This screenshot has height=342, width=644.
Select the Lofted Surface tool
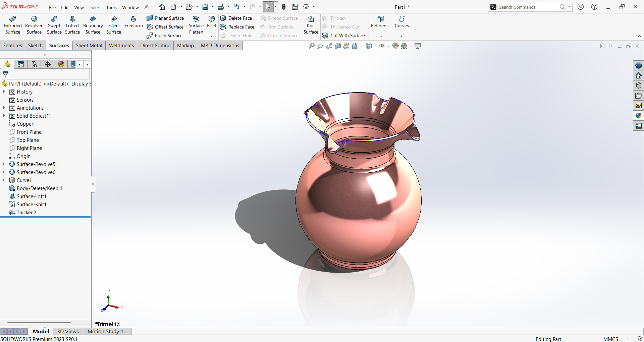click(72, 25)
